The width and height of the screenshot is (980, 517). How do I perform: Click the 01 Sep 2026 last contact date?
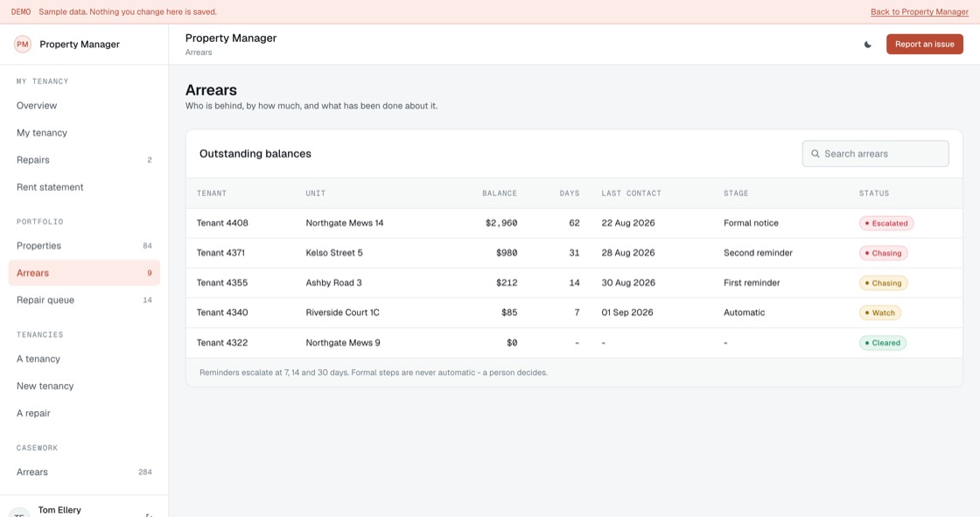[x=626, y=312]
